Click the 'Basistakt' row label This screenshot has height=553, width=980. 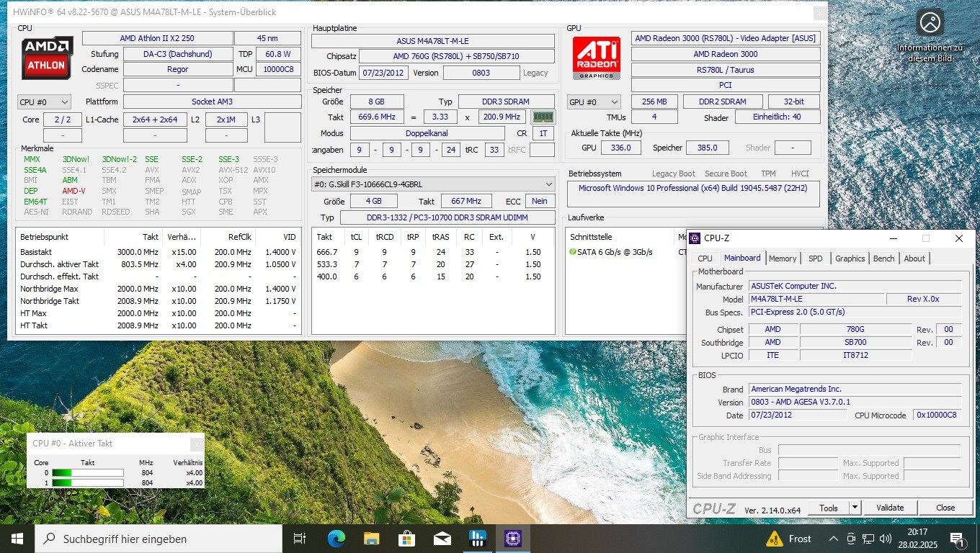pyautogui.click(x=36, y=252)
